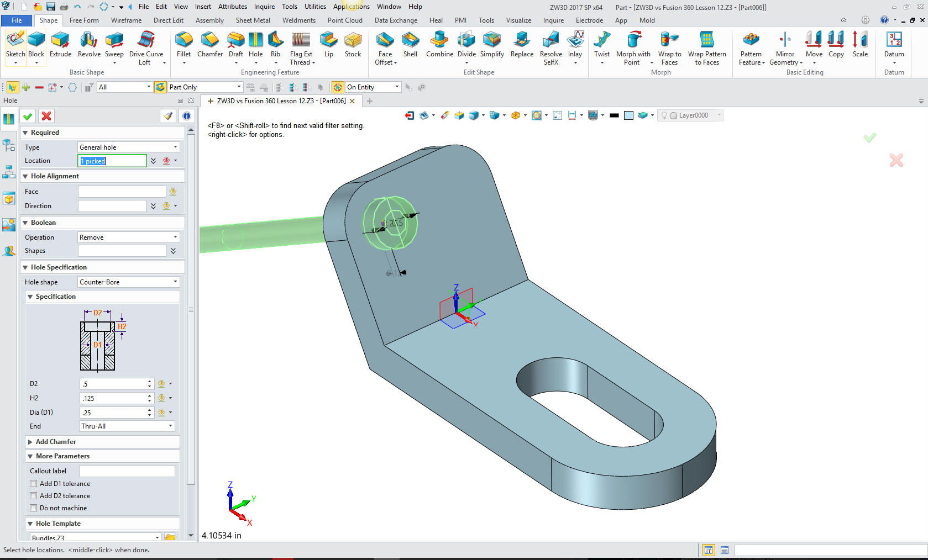Choose the Revolve tool
Screen dimensions: 928x560
tap(89, 44)
